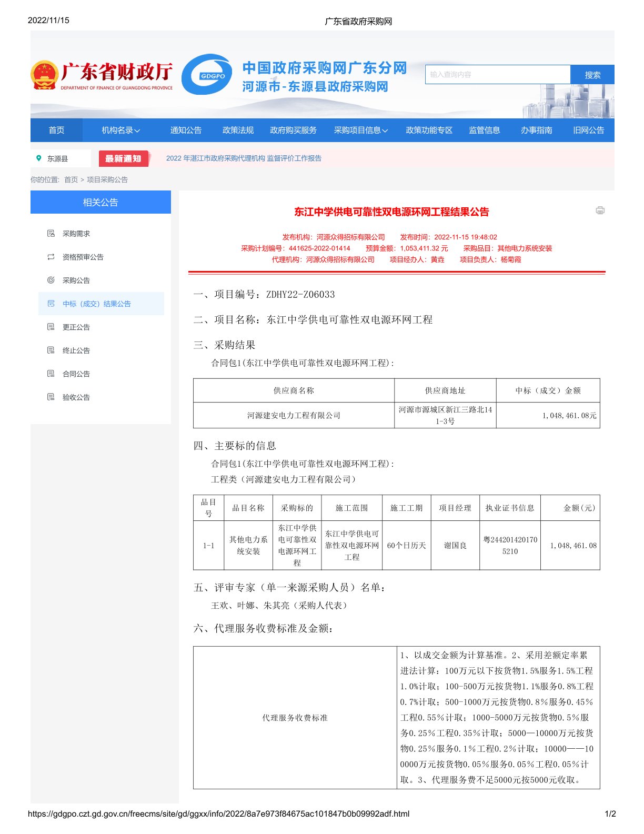Image resolution: width=644 pixels, height=834 pixels.
Task: Click the 采购公告 target icon
Action: 51,280
